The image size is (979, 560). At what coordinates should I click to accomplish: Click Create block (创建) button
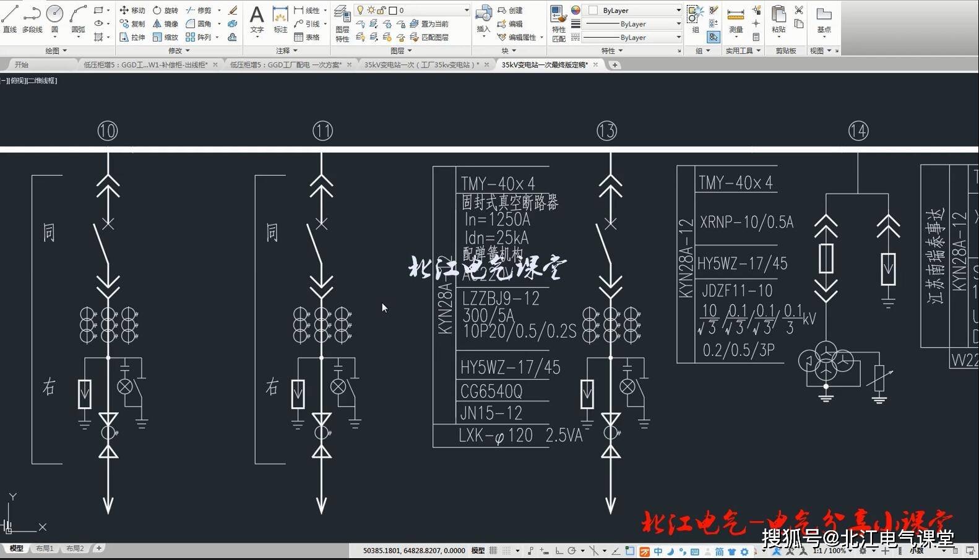(x=510, y=11)
